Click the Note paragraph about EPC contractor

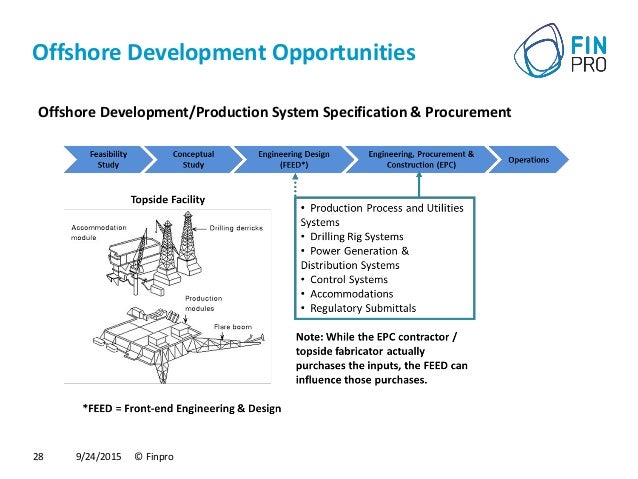tap(382, 358)
